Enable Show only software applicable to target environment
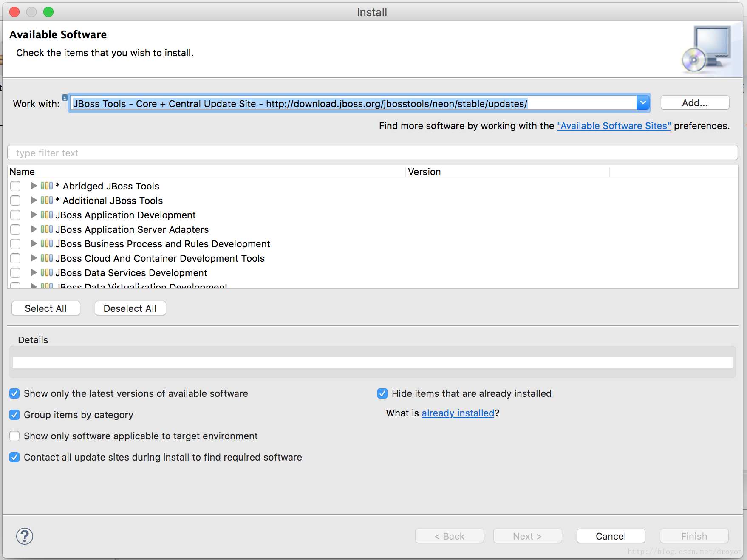The image size is (747, 560). click(14, 436)
